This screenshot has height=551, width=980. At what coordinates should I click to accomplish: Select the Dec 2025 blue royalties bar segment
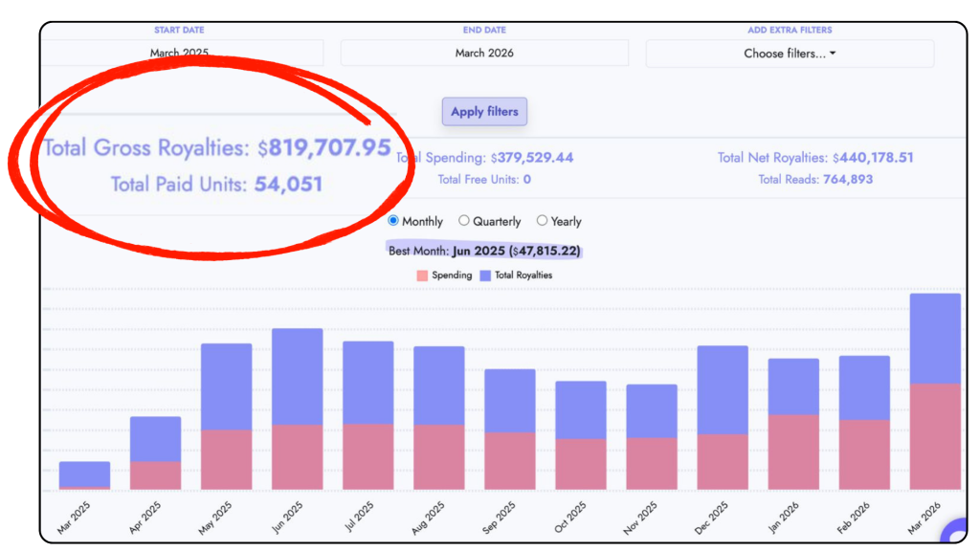[x=723, y=389]
